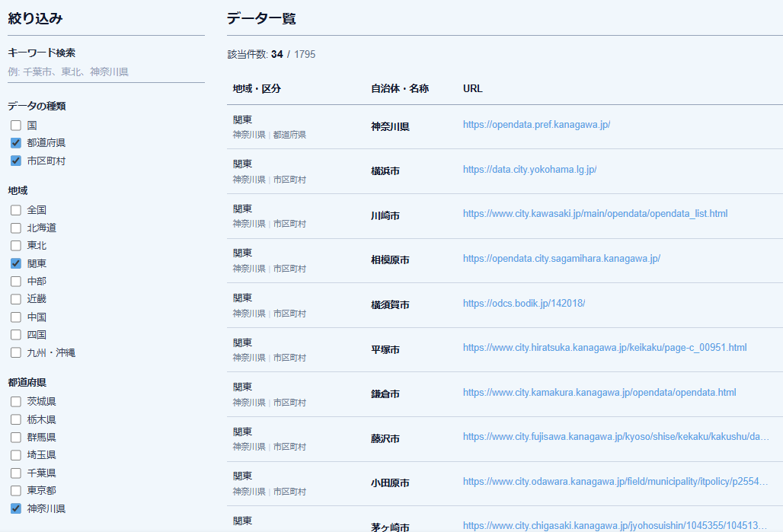The height and width of the screenshot is (532, 783).
Task: Click the keyword search input field
Action: point(106,72)
